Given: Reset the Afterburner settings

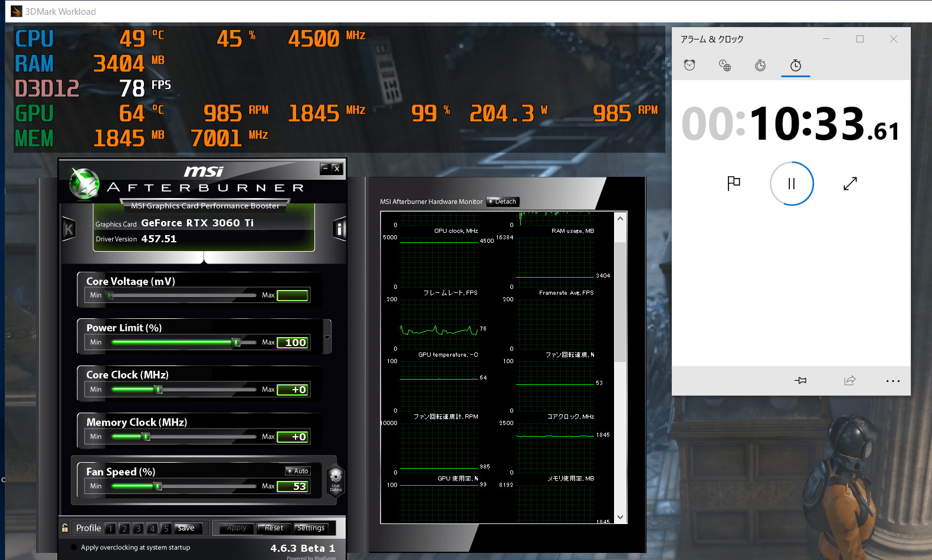Looking at the screenshot, I should [x=274, y=528].
